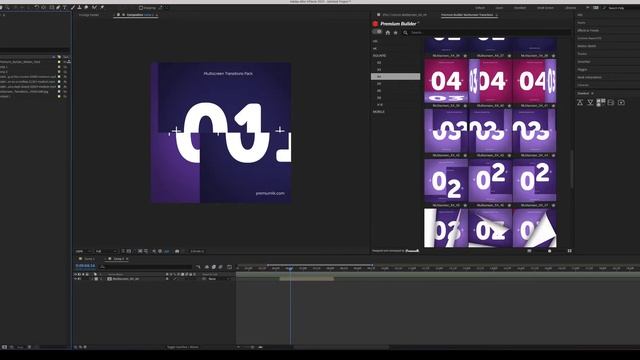Screen dimensions: 640x360
Task: Enable the Motion Blur timeline switch
Action: click(220, 267)
